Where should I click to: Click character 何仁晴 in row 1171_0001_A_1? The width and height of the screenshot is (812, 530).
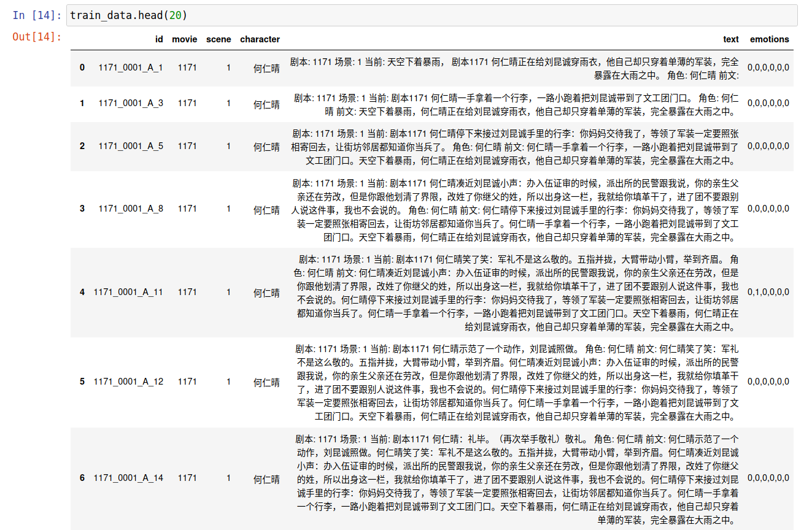(267, 69)
